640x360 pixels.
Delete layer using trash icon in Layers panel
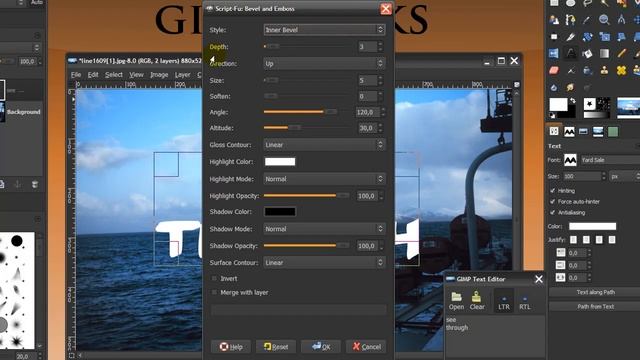[x=35, y=184]
